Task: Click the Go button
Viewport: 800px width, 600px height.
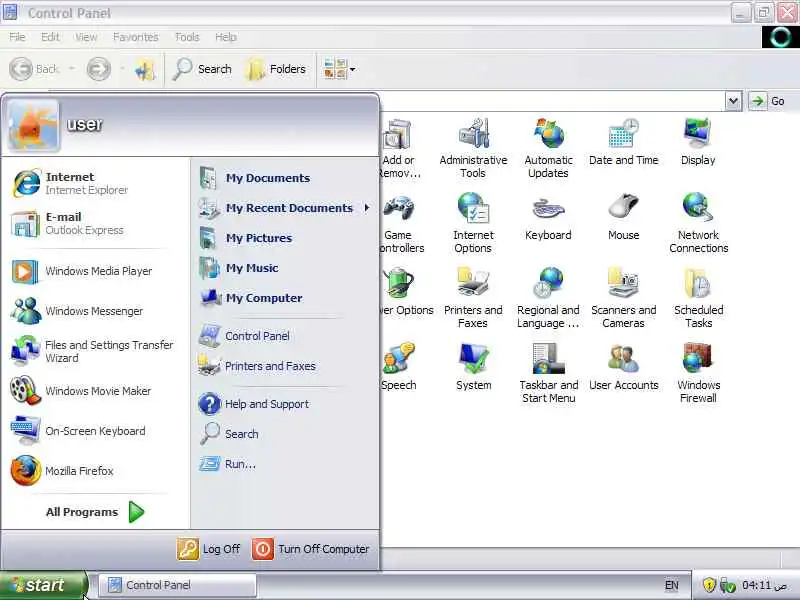Action: tap(768, 101)
